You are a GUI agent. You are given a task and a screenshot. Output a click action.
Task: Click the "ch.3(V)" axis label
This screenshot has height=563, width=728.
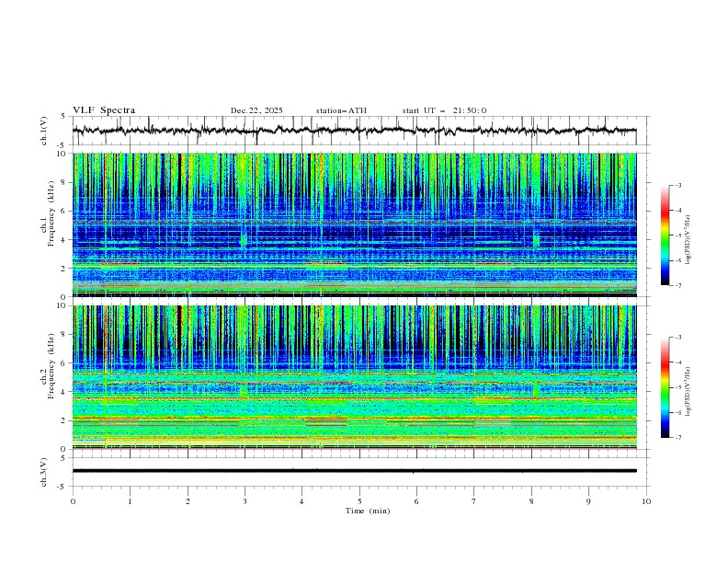point(44,471)
